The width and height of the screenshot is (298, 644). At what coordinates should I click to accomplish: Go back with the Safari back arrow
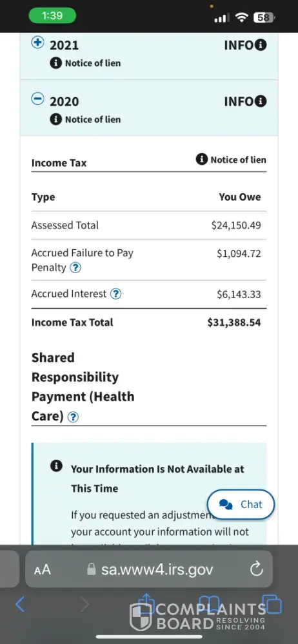click(20, 605)
